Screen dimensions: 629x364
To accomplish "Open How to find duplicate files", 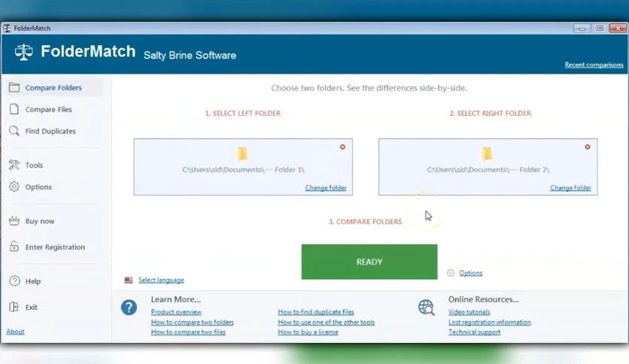I will [316, 312].
